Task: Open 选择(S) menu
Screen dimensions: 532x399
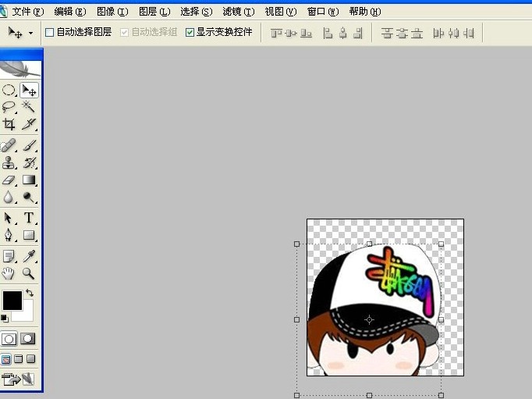Action: click(196, 12)
